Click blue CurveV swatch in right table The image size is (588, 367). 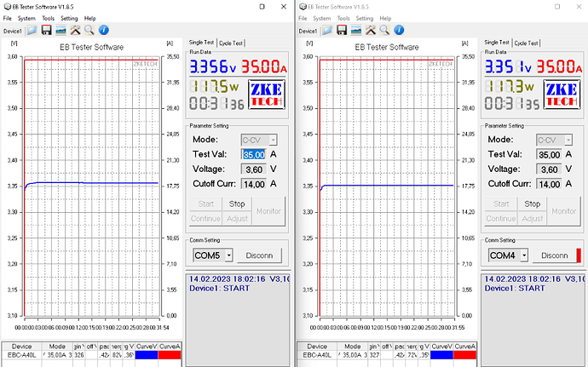tap(441, 355)
